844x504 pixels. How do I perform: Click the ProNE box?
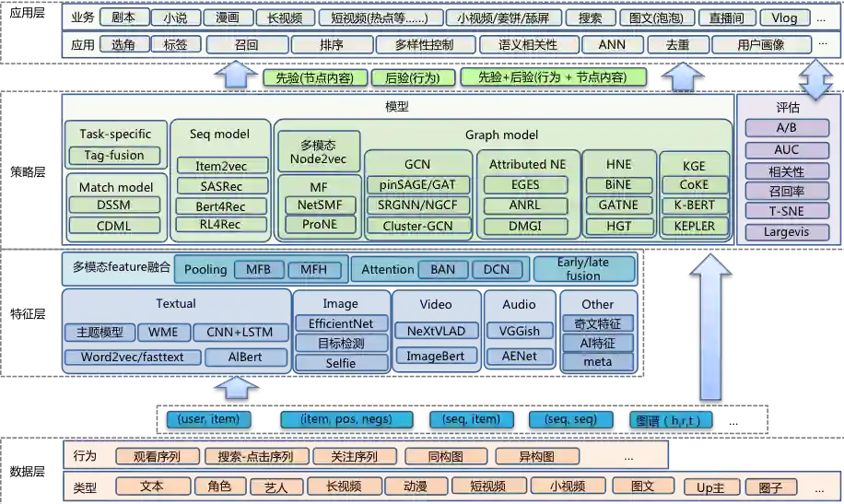pos(320,225)
